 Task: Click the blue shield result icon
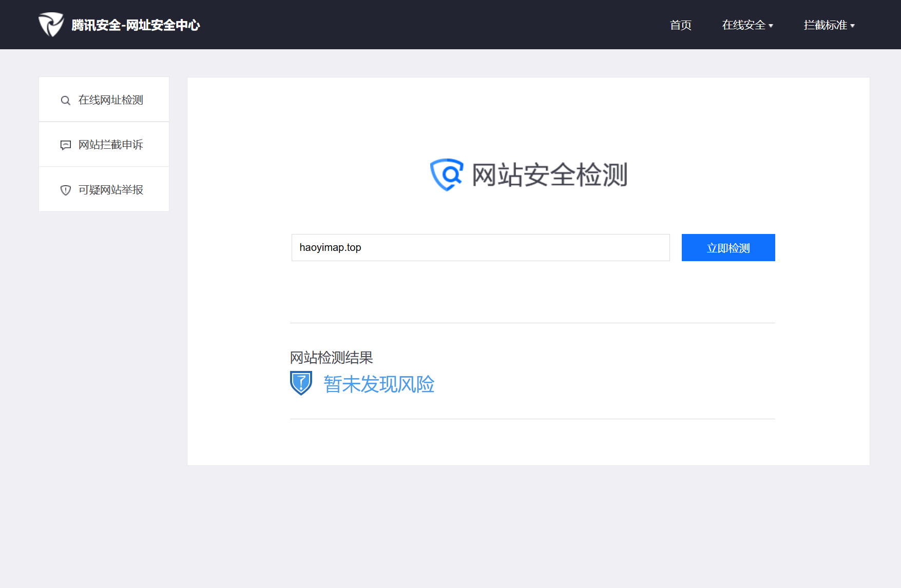coord(301,383)
